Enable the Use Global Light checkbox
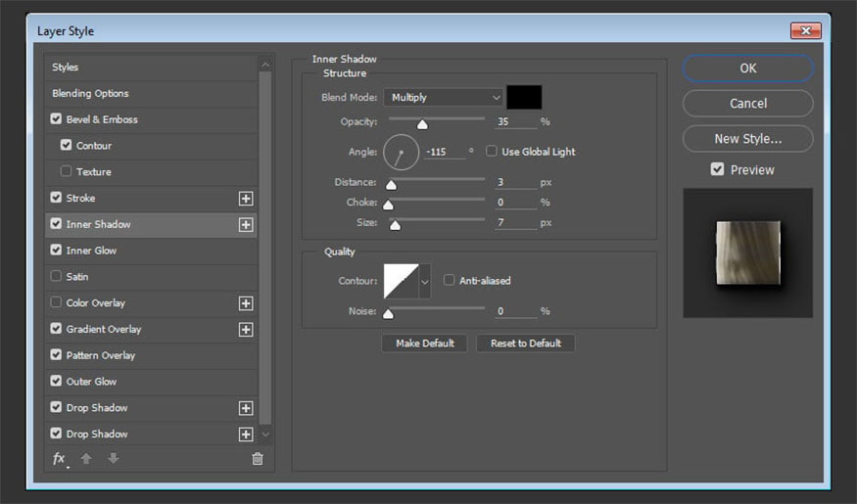The width and height of the screenshot is (857, 504). [x=492, y=152]
